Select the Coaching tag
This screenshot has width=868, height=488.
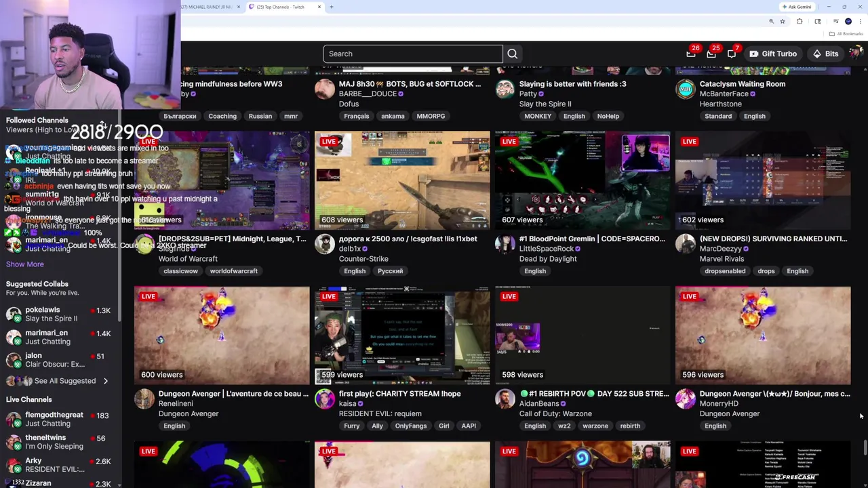coord(222,116)
